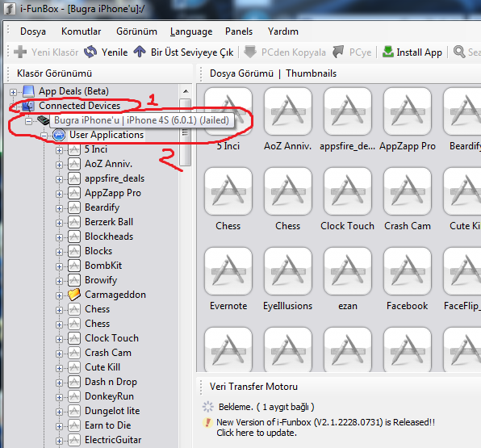Open the Language menu
The width and height of the screenshot is (481, 448).
point(191,31)
